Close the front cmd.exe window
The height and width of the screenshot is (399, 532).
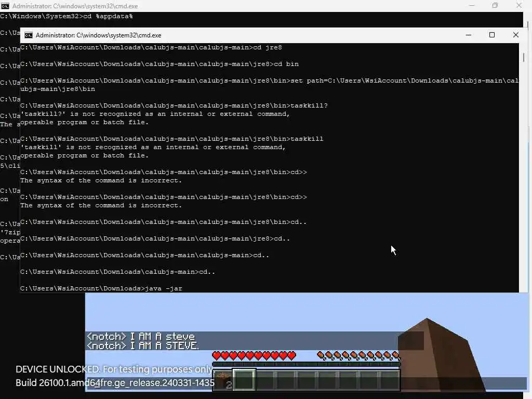click(x=516, y=35)
